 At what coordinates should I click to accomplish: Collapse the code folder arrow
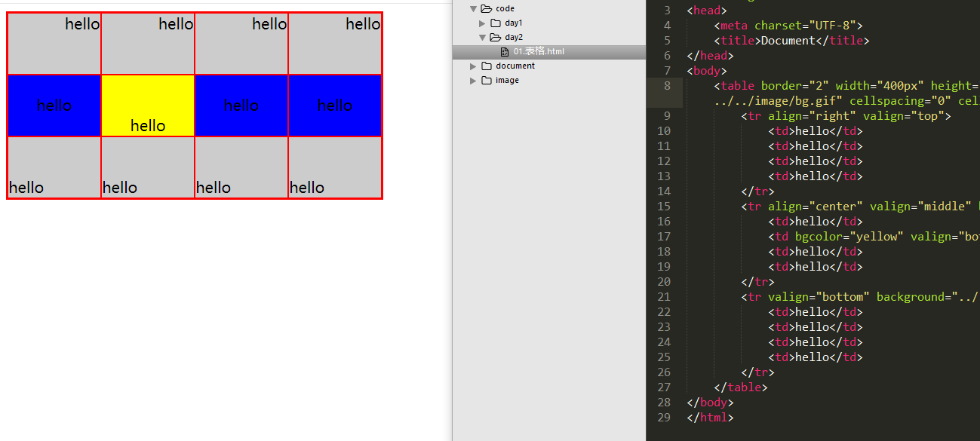click(x=474, y=9)
